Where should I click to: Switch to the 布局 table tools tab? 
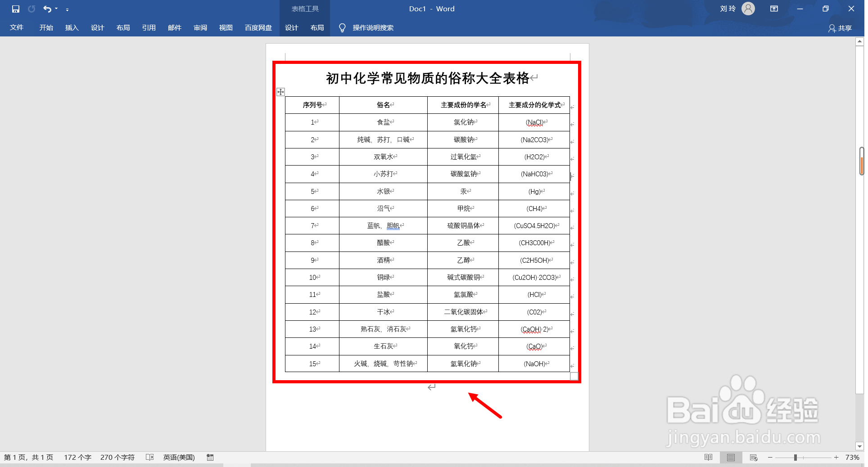(317, 27)
